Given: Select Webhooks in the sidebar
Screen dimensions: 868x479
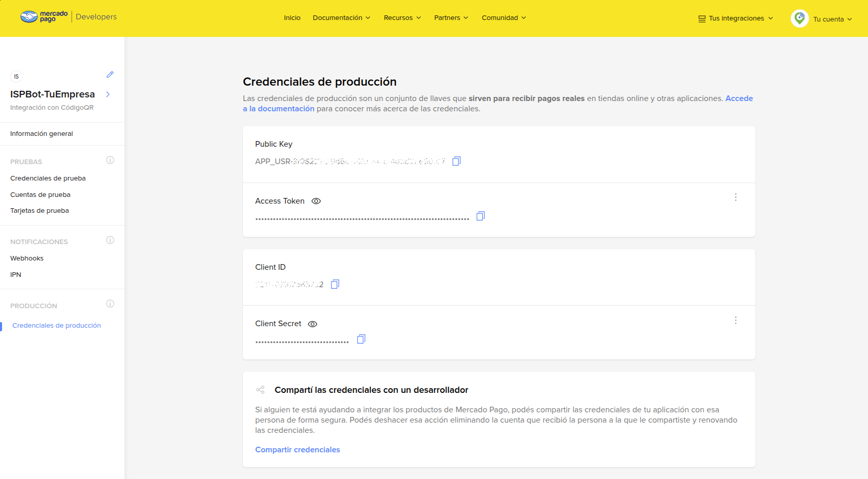Looking at the screenshot, I should pos(27,258).
